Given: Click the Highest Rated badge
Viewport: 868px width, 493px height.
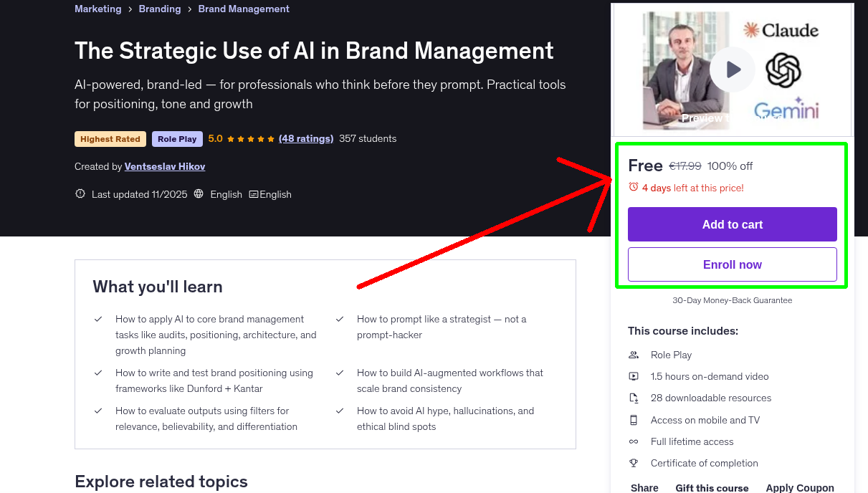Looking at the screenshot, I should pyautogui.click(x=110, y=138).
